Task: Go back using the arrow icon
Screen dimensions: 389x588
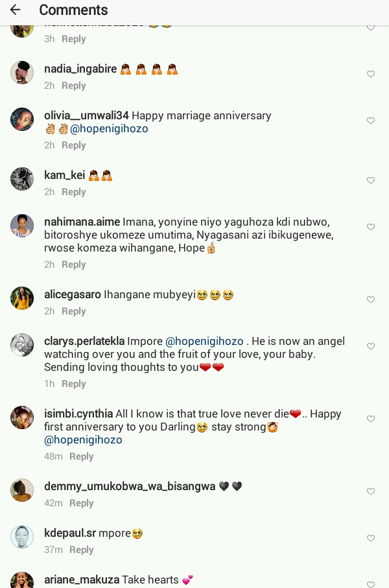Action: 16,10
